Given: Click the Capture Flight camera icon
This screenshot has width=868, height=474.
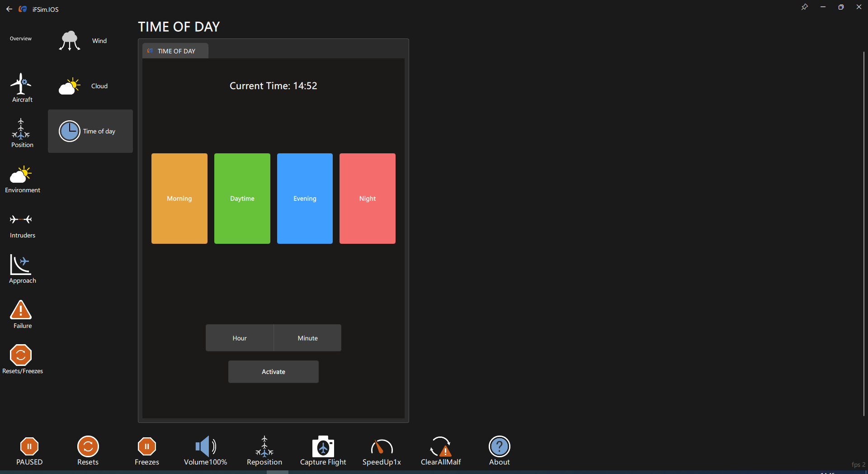Looking at the screenshot, I should [323, 447].
